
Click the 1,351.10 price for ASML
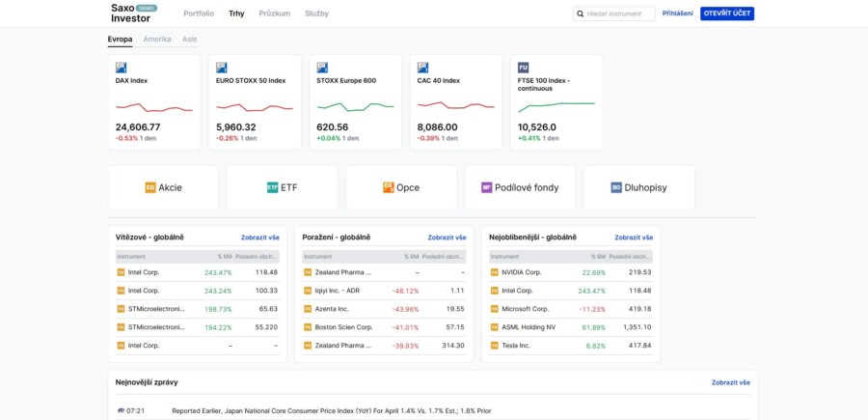[x=637, y=327]
